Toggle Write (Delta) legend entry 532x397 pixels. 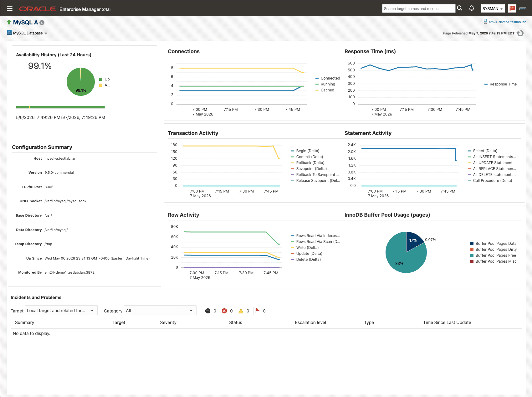[305, 248]
